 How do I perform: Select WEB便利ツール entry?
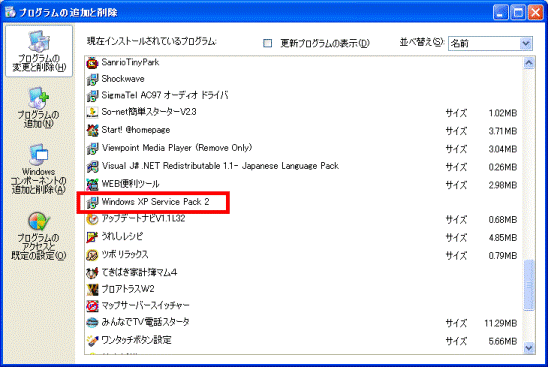(x=130, y=184)
